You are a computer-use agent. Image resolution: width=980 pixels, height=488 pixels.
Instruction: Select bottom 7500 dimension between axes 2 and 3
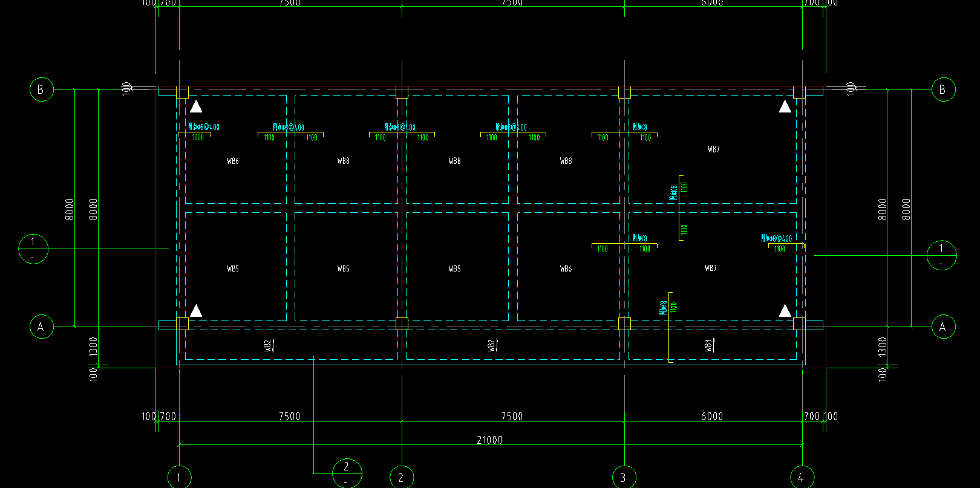[x=512, y=416]
